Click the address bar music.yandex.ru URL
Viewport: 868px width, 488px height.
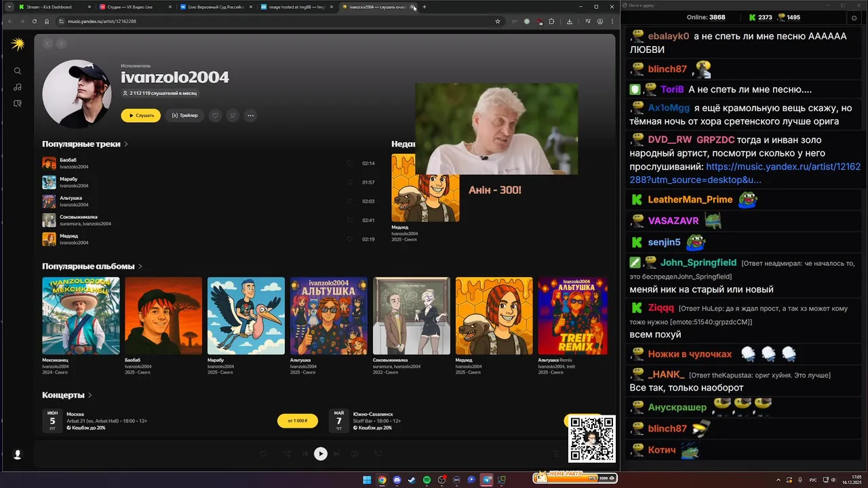(x=102, y=21)
